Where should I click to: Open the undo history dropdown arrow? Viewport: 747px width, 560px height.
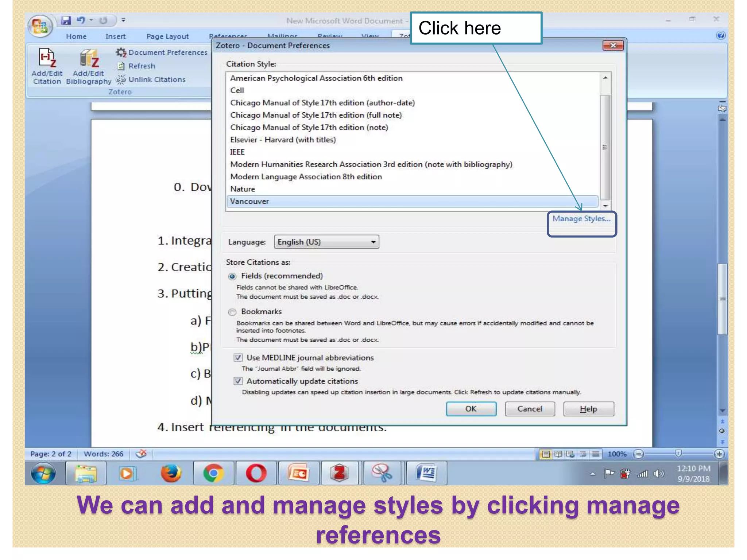tap(91, 20)
